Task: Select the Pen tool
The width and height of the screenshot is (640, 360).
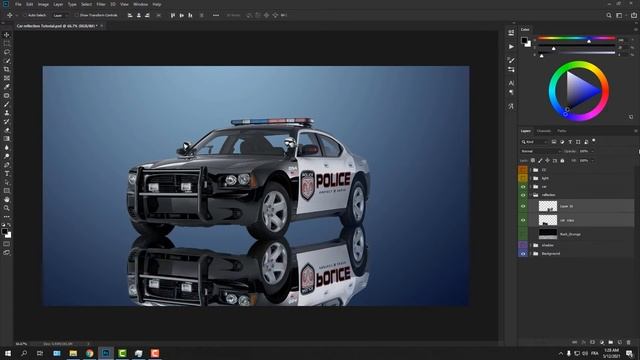Action: pyautogui.click(x=7, y=165)
